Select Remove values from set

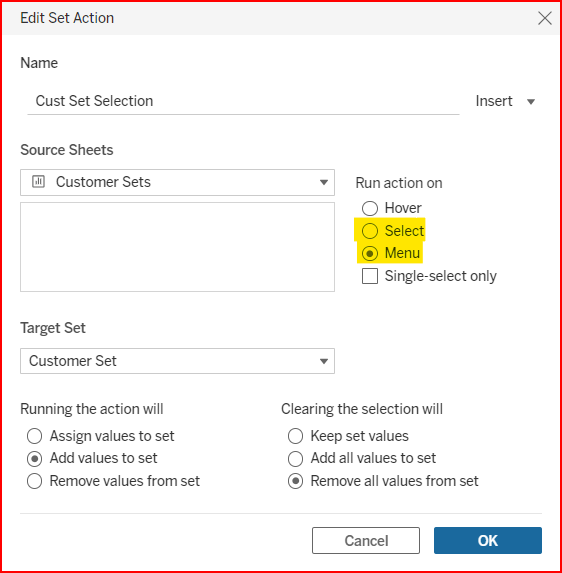(x=34, y=481)
